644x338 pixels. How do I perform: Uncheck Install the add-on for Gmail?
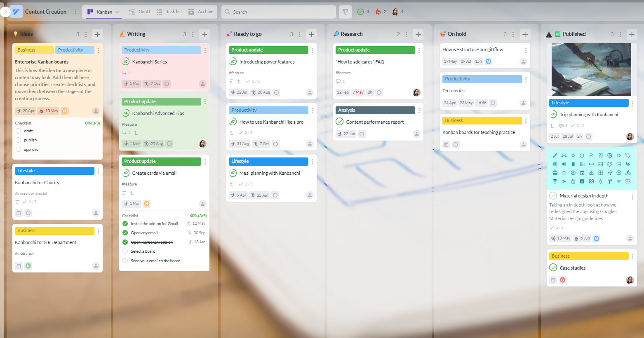pos(125,223)
